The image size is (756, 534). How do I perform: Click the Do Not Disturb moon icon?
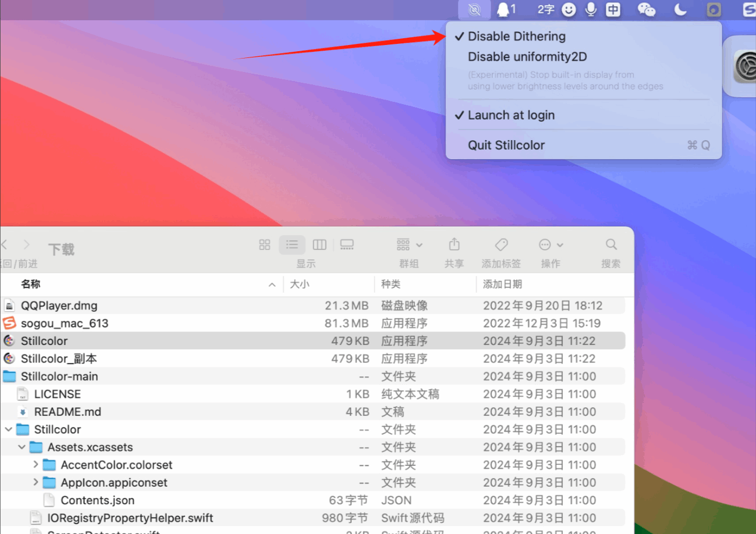tap(681, 10)
